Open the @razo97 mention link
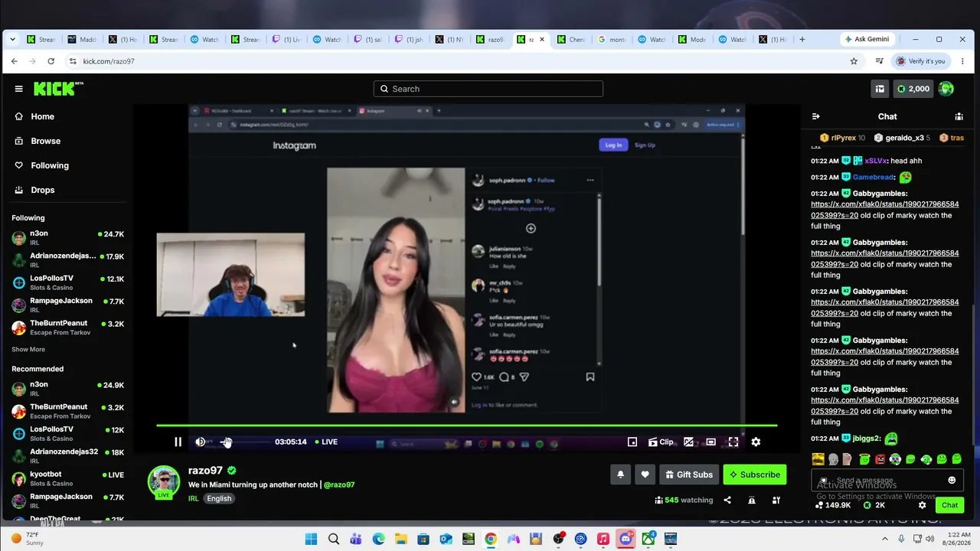The height and width of the screenshot is (551, 980). [339, 484]
